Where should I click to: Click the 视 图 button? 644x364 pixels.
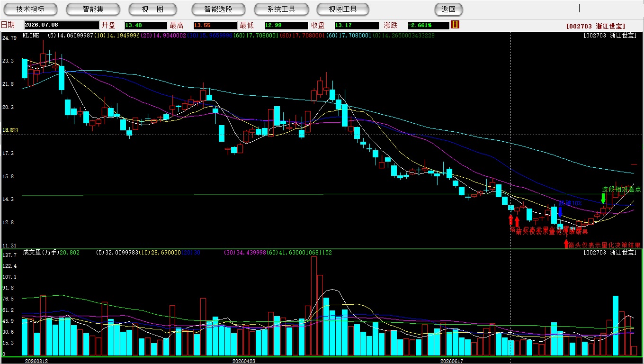152,9
